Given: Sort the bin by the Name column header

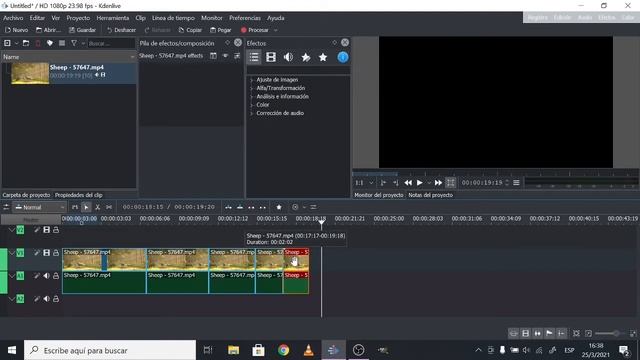Looking at the screenshot, I should pos(69,57).
